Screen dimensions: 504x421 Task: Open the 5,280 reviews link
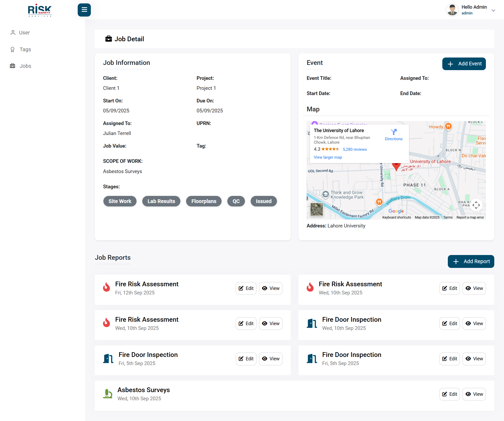(x=355, y=149)
